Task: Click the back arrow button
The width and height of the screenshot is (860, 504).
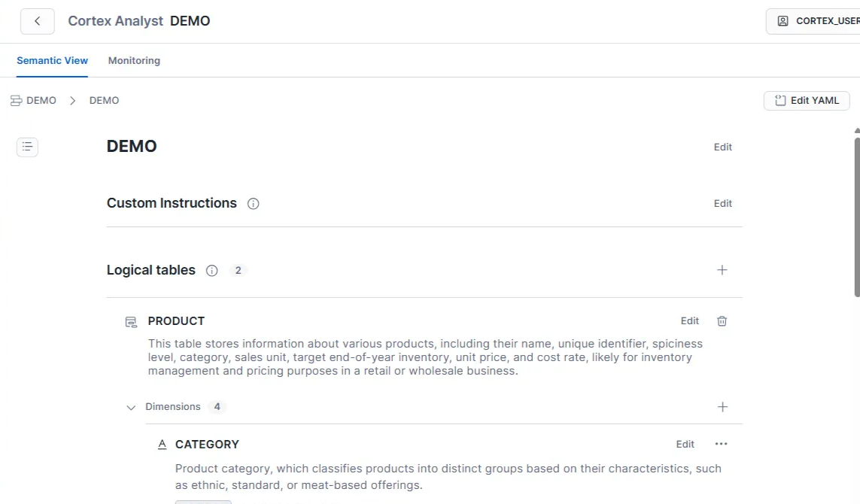Action: [x=37, y=21]
